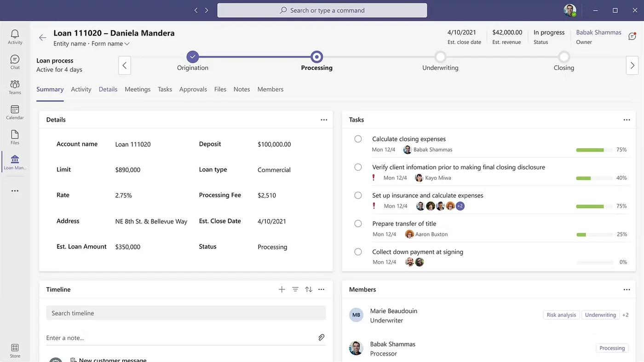644x362 pixels.
Task: Open the Store in the sidebar
Action: [15, 351]
